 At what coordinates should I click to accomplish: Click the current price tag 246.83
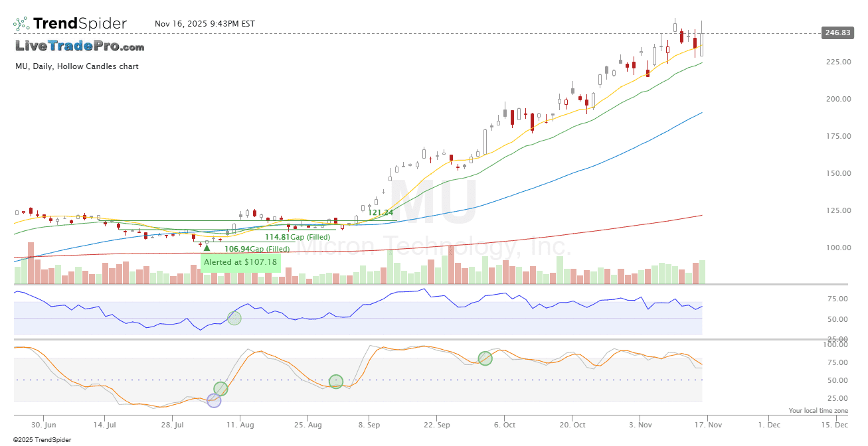click(x=836, y=33)
